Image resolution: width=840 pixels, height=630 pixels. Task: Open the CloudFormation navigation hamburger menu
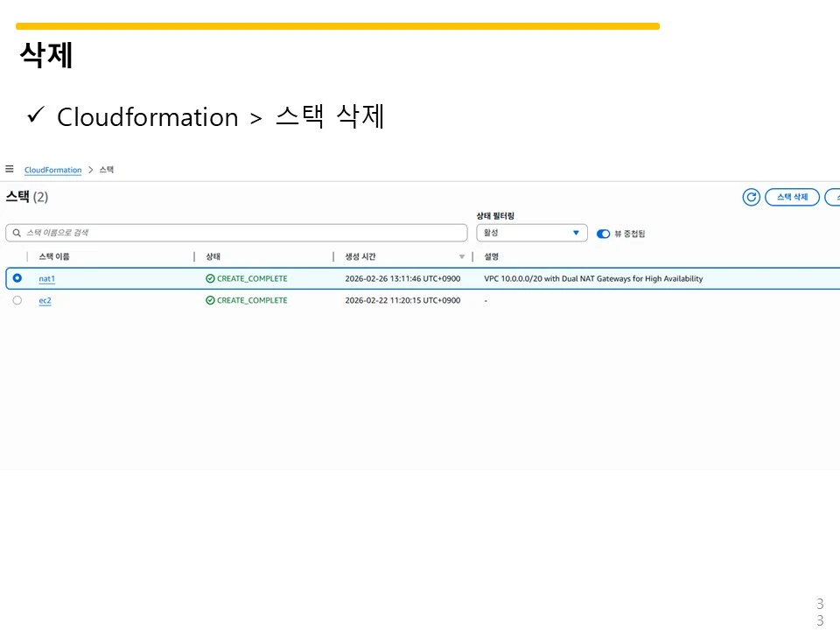tap(10, 169)
